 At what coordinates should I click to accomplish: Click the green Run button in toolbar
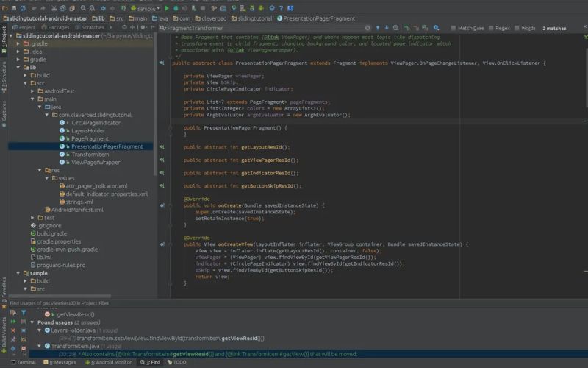click(x=166, y=7)
